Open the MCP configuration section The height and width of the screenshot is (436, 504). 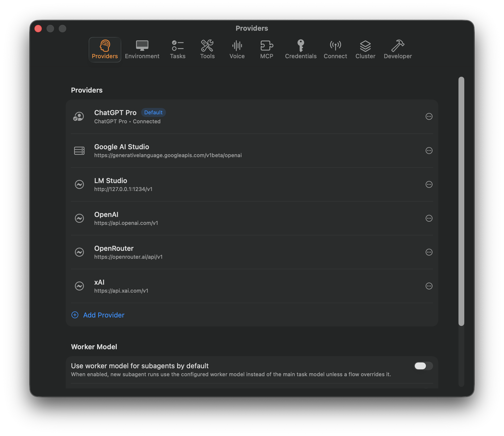pos(267,50)
